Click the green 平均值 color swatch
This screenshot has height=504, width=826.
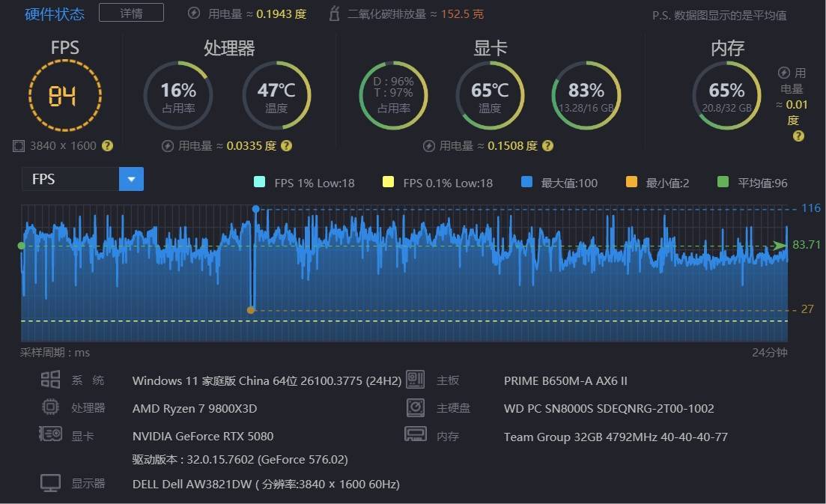pyautogui.click(x=723, y=182)
